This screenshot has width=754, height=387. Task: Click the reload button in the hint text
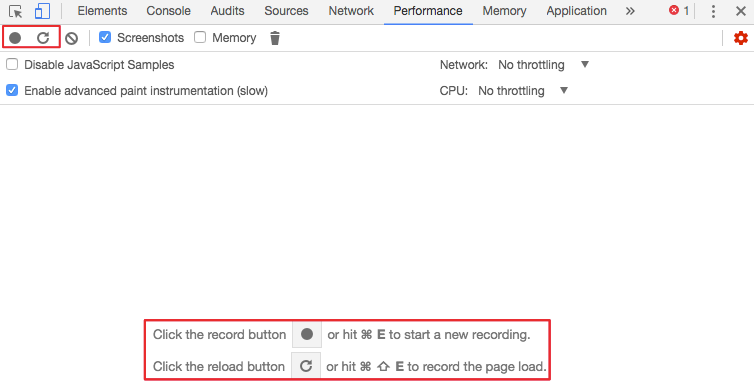tap(306, 366)
